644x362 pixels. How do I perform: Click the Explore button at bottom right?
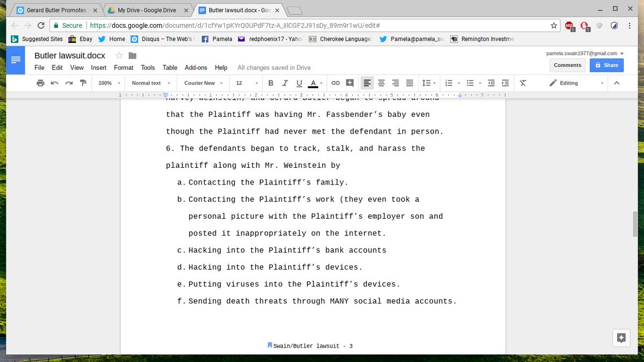click(x=621, y=337)
